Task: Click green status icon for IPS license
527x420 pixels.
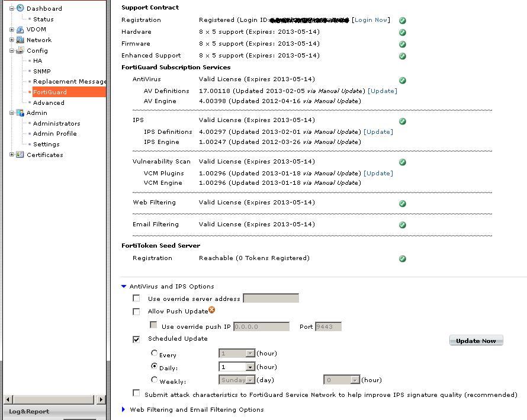Action: (402, 121)
